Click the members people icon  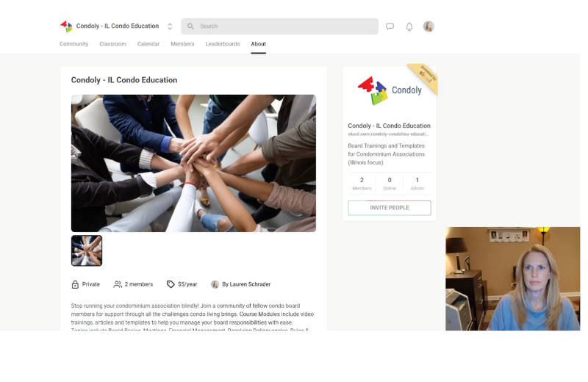(x=118, y=284)
